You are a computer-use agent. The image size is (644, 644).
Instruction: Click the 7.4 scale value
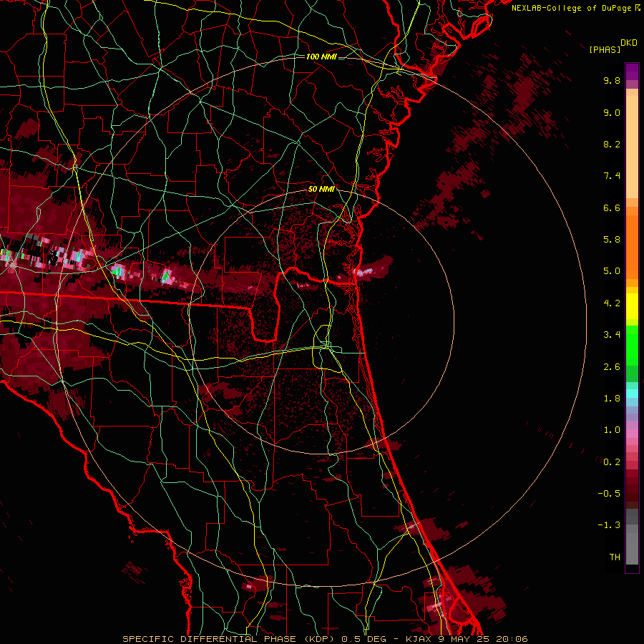612,176
